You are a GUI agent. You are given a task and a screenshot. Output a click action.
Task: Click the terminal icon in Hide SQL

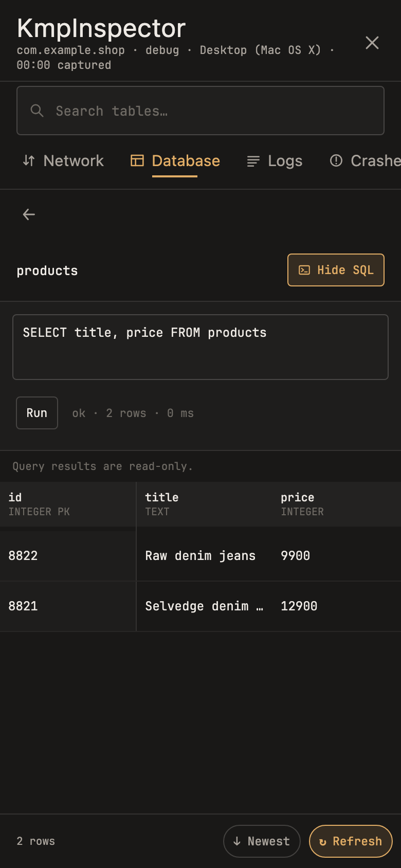coord(304,270)
